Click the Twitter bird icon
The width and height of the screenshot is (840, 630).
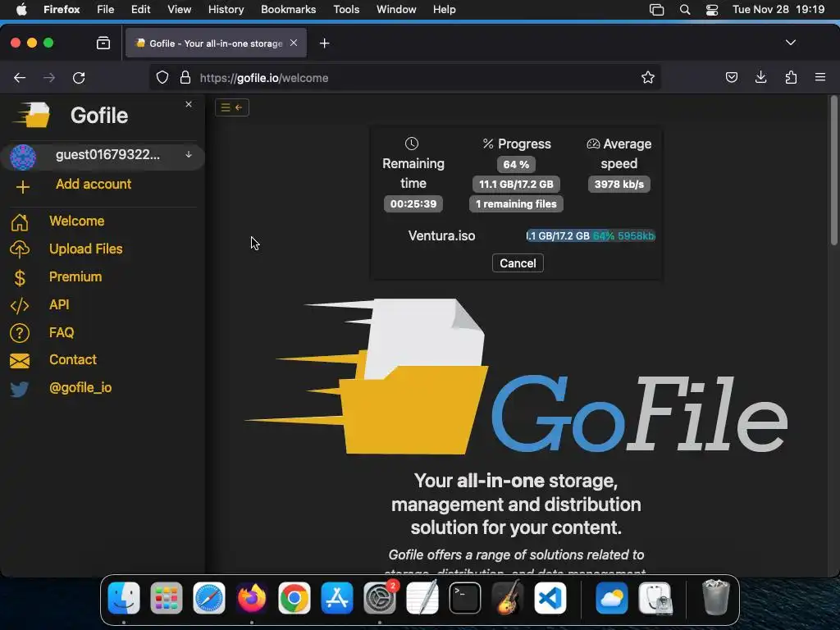[x=20, y=388]
